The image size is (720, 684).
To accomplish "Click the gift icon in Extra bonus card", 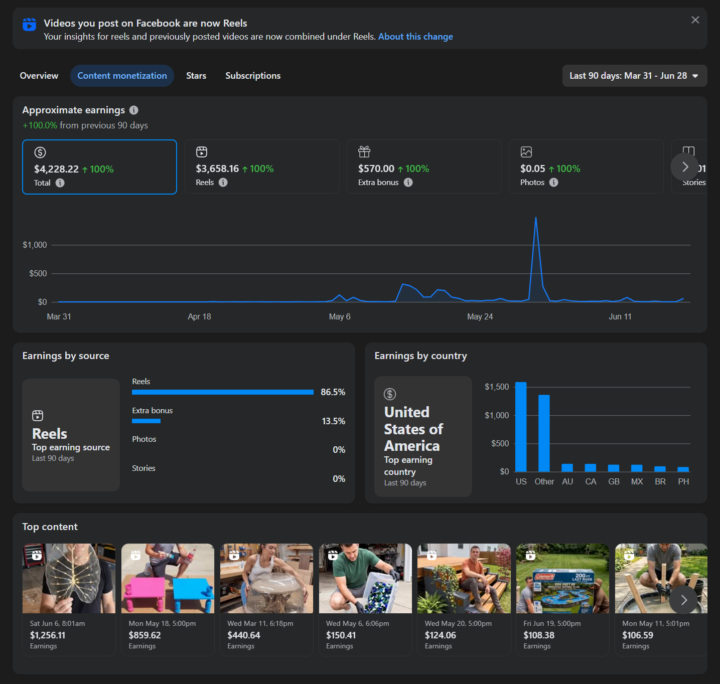I will tap(364, 151).
